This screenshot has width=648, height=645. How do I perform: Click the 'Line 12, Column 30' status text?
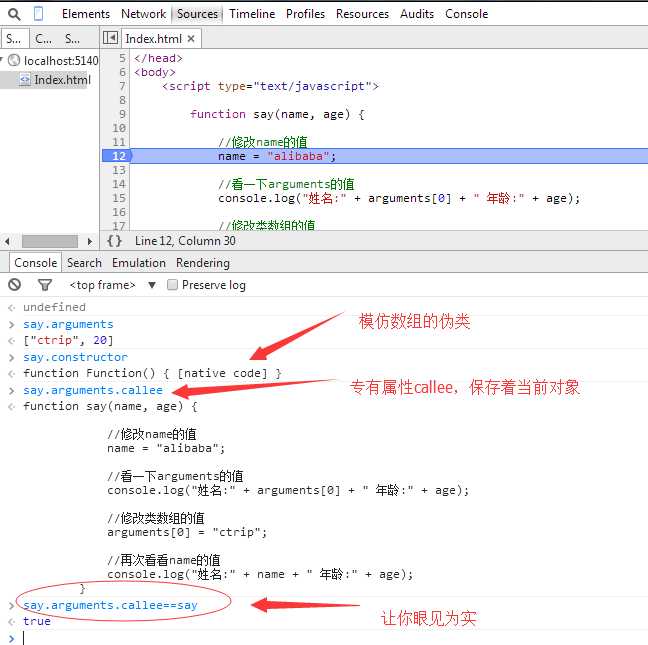click(x=185, y=241)
